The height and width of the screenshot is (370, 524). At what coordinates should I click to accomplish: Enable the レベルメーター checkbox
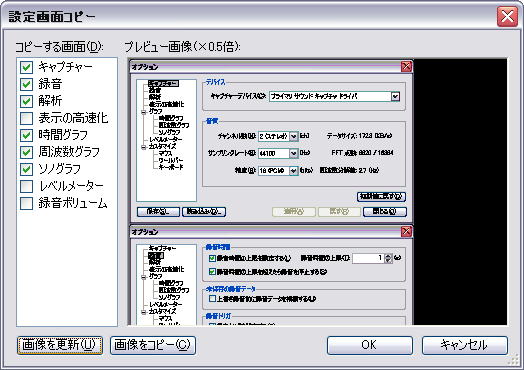[26, 187]
